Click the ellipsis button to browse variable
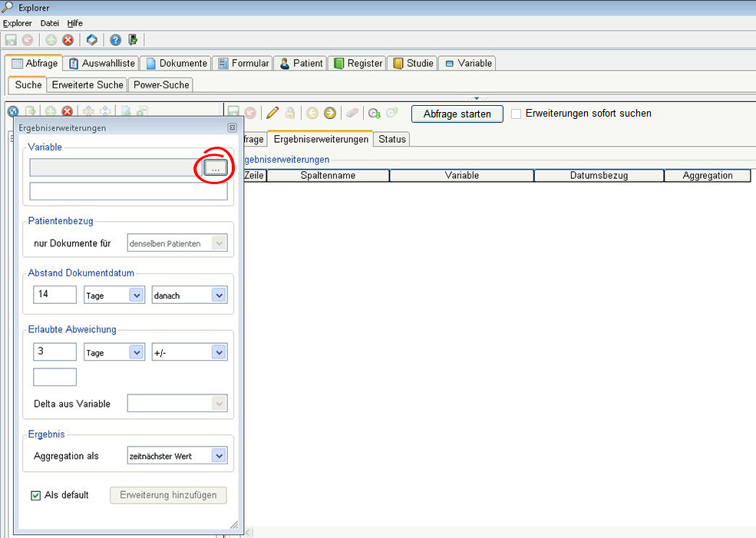The image size is (756, 538). tap(216, 168)
